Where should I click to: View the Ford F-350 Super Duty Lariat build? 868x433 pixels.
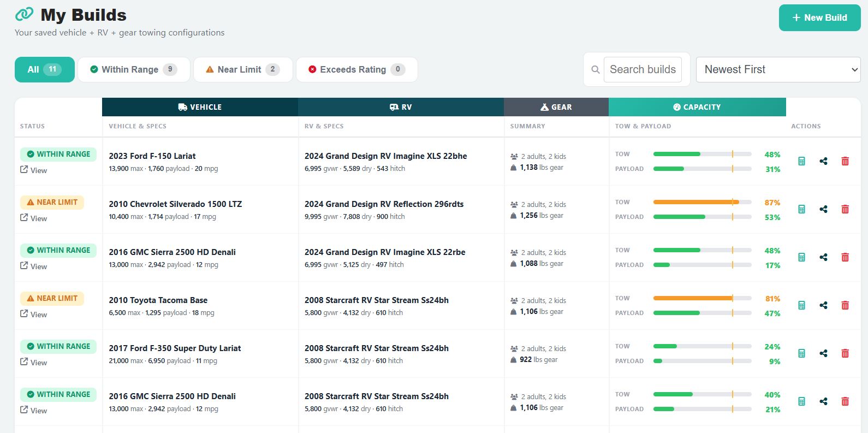(x=34, y=363)
